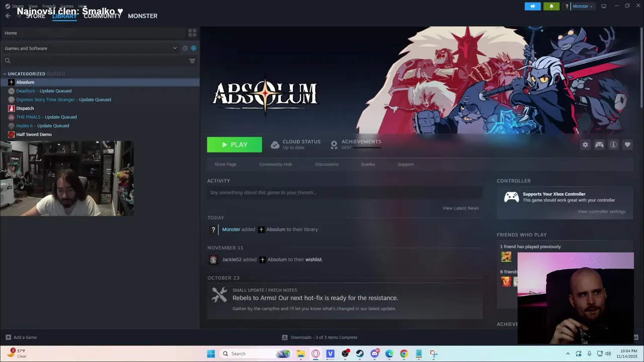Open advanced filter options icon
644x362 pixels.
(192, 61)
